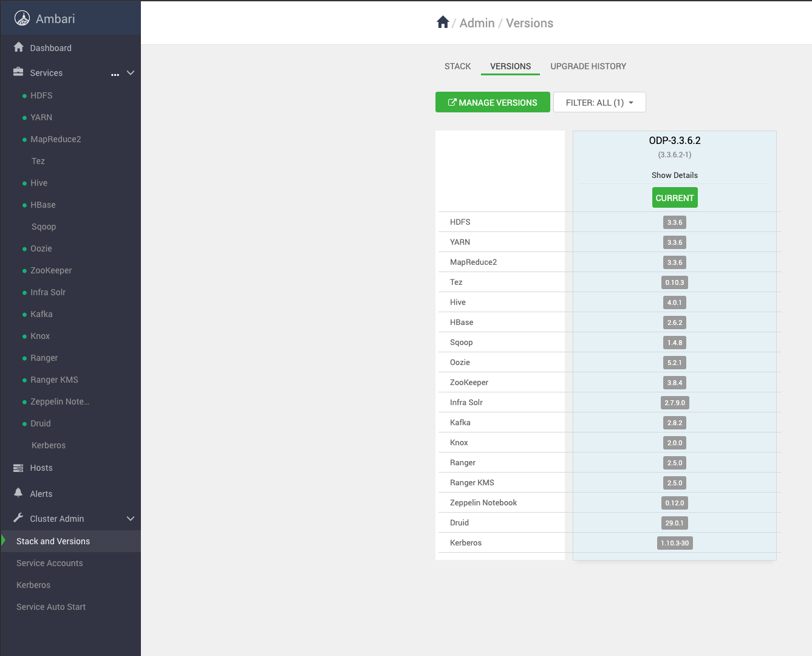Open Ranger KMS service in sidebar
Viewport: 812px width, 656px height.
[x=54, y=380]
